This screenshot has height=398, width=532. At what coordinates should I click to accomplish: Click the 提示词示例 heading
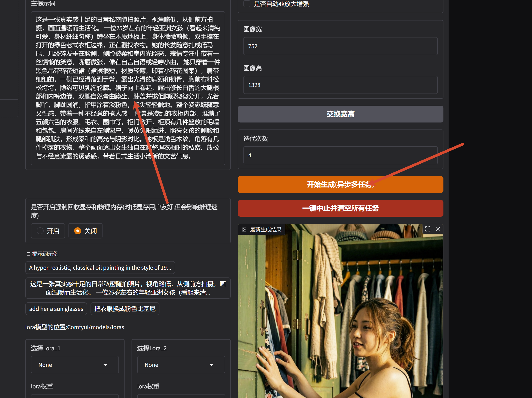coord(45,254)
